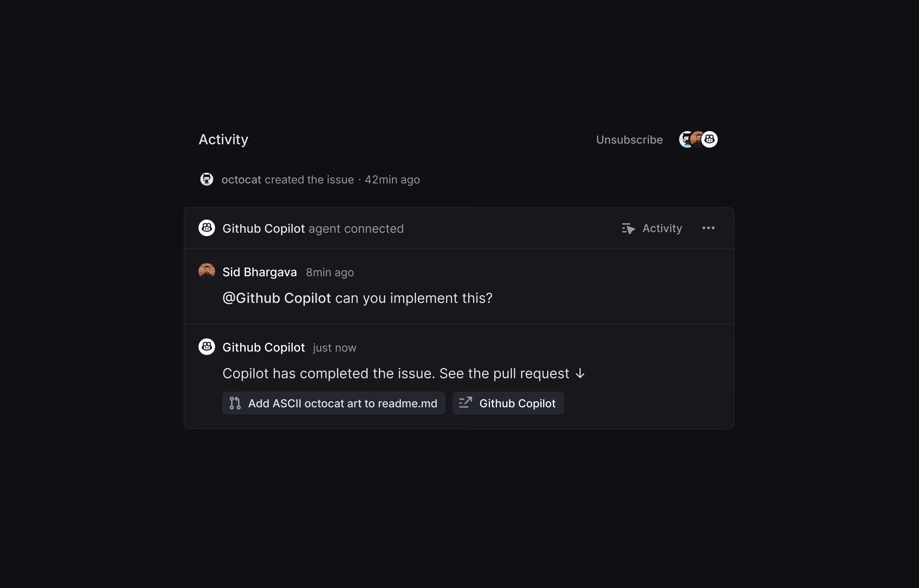Click the pull request branch icon on readme button
This screenshot has height=588, width=919.
236,403
